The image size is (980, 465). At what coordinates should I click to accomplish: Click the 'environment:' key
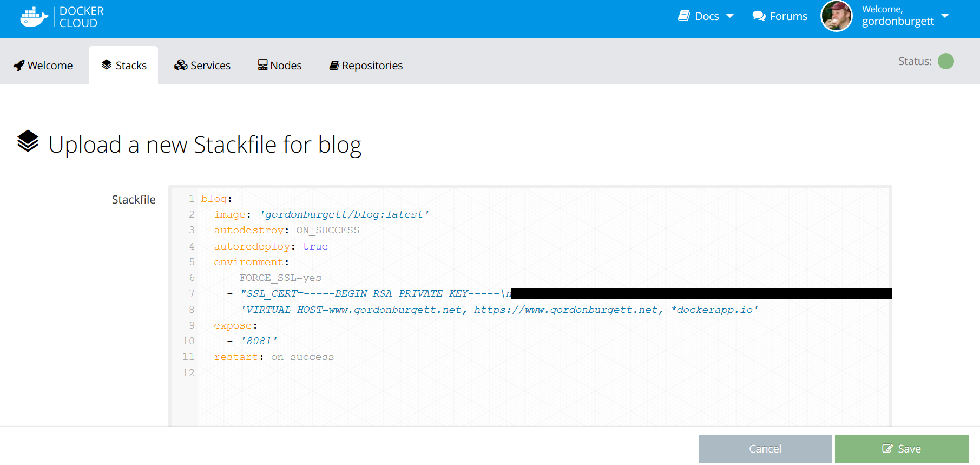coord(251,262)
